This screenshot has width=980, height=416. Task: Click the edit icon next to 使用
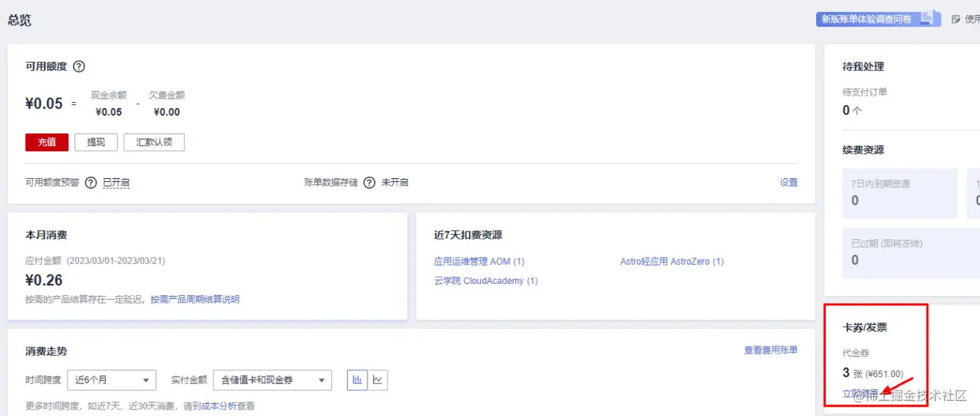(x=956, y=19)
